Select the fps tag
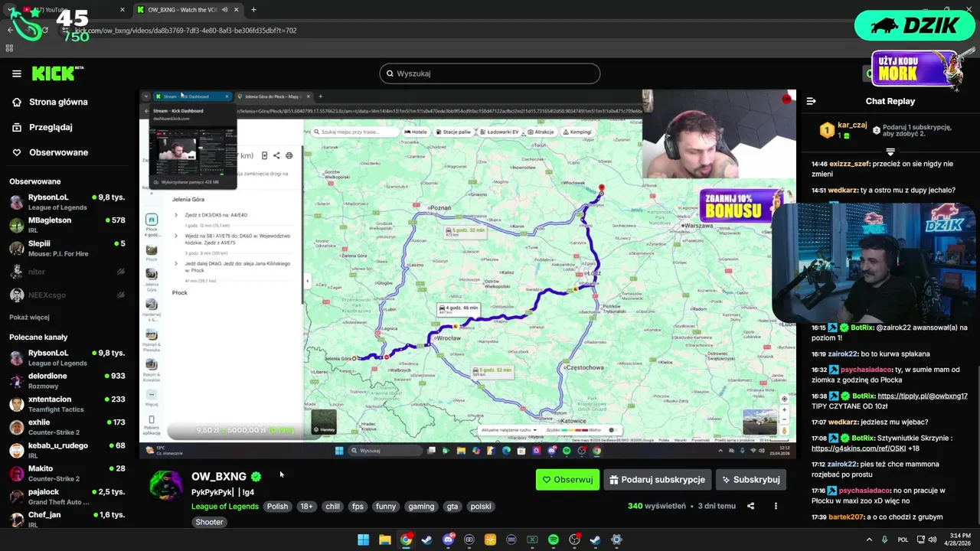The image size is (980, 551). coord(358,507)
